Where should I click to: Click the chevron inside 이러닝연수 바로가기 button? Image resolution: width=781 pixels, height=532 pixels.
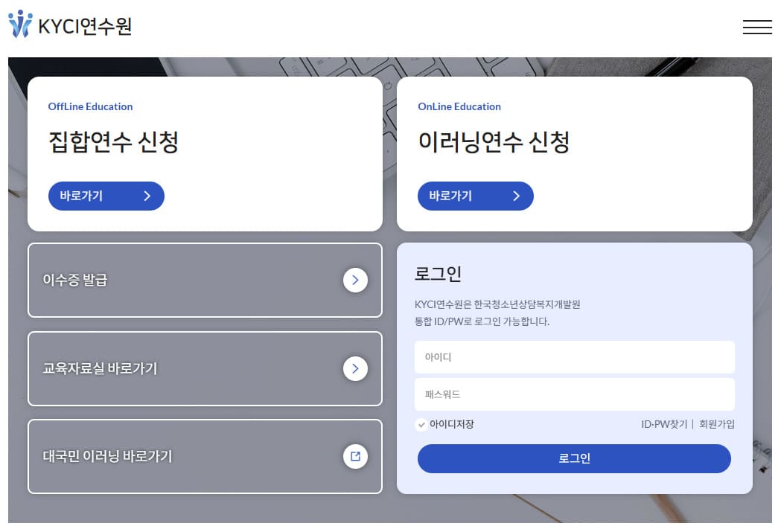tap(516, 196)
